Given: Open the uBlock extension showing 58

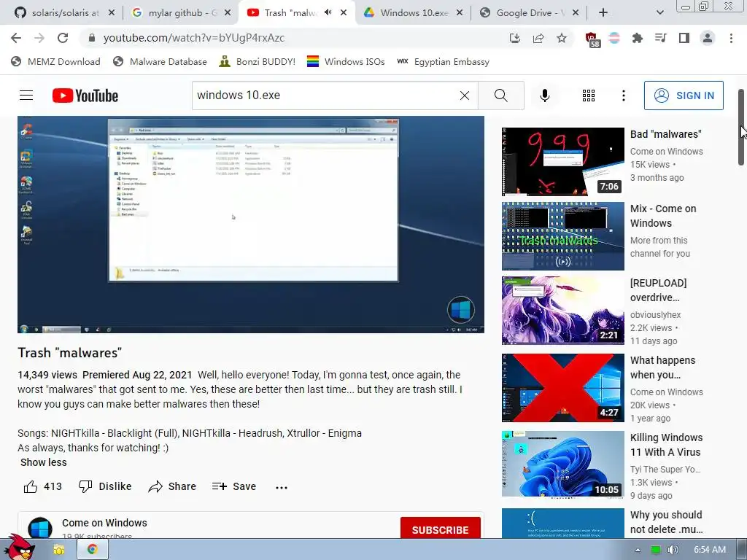Looking at the screenshot, I should click(592, 39).
